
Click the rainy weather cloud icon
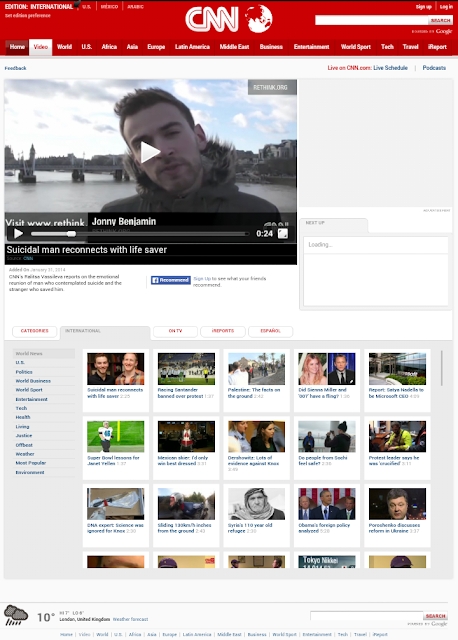click(x=16, y=615)
